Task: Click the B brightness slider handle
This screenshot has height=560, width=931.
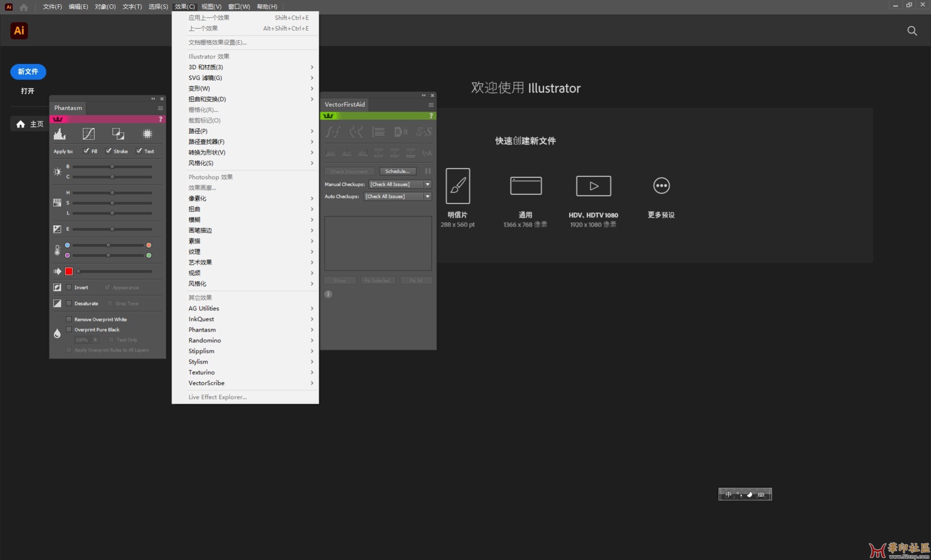Action: coord(112,167)
